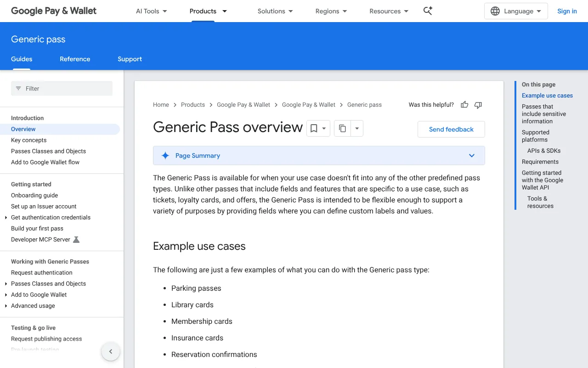Go to APIs & SDKs section link
Image resolution: width=588 pixels, height=368 pixels.
pos(544,151)
